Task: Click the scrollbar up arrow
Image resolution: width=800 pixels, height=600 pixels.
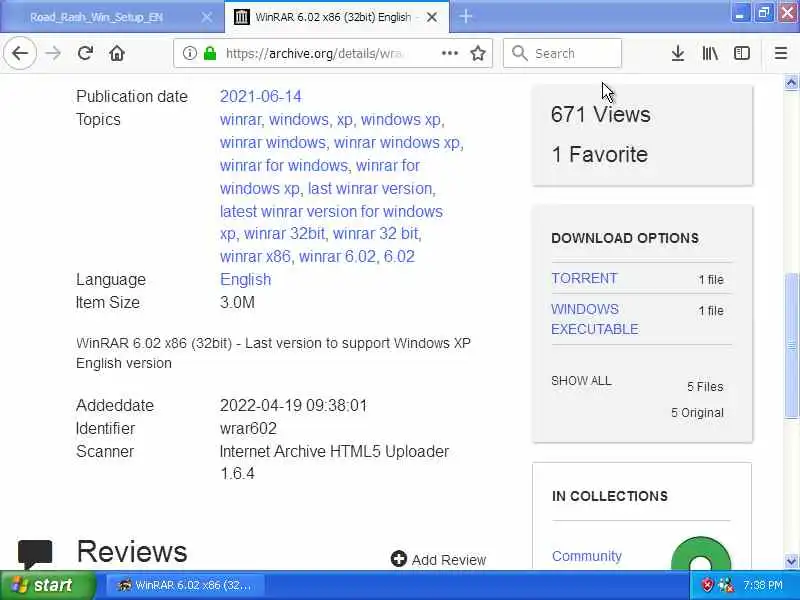Action: click(791, 82)
